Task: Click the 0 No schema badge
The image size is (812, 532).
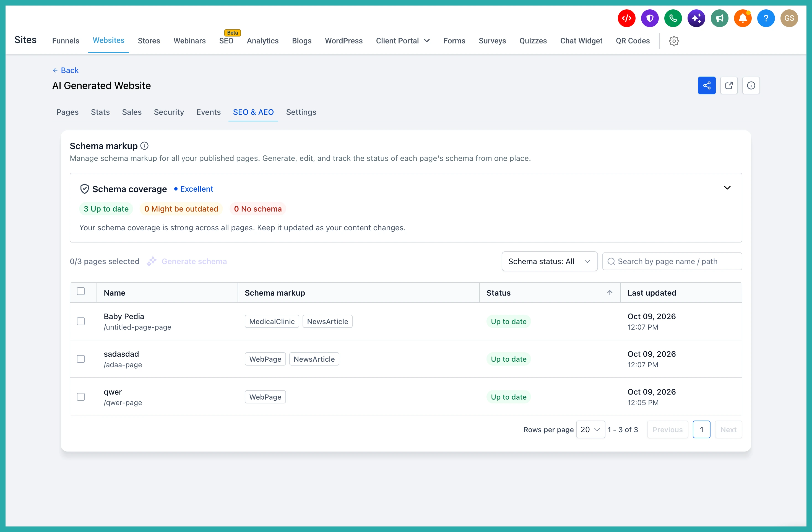Action: [257, 209]
